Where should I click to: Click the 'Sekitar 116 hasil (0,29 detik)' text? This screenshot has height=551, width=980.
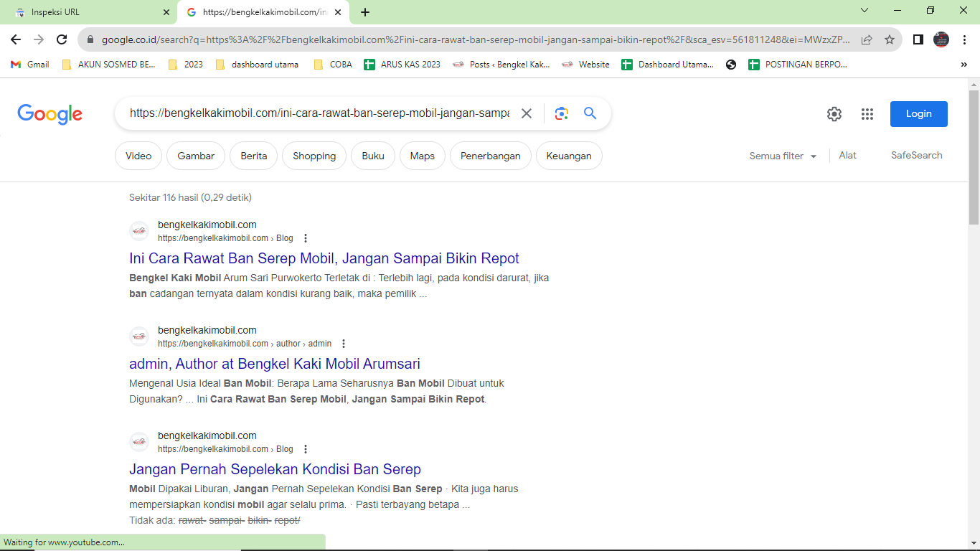(x=190, y=197)
